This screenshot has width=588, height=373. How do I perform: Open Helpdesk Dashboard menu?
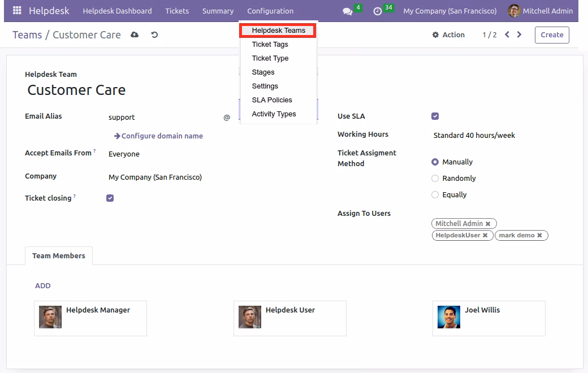(118, 11)
